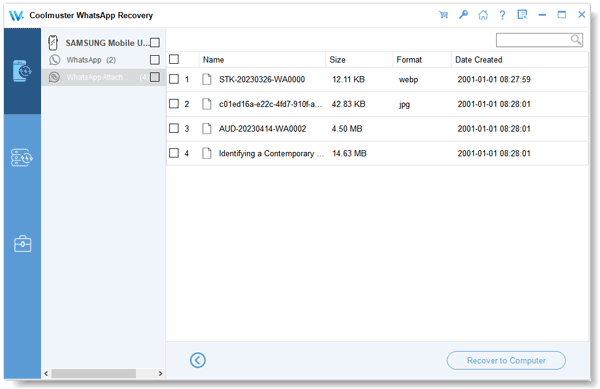Open the backup restore sidebar icon
600x389 pixels.
[x=22, y=157]
